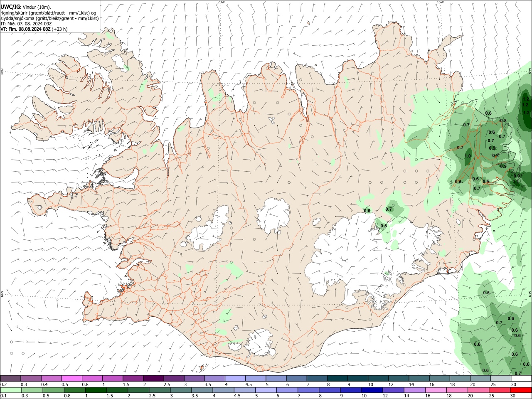Select deep navy blue swatch starting at 10, lower legend
This screenshot has width=532, height=399.
372,390
